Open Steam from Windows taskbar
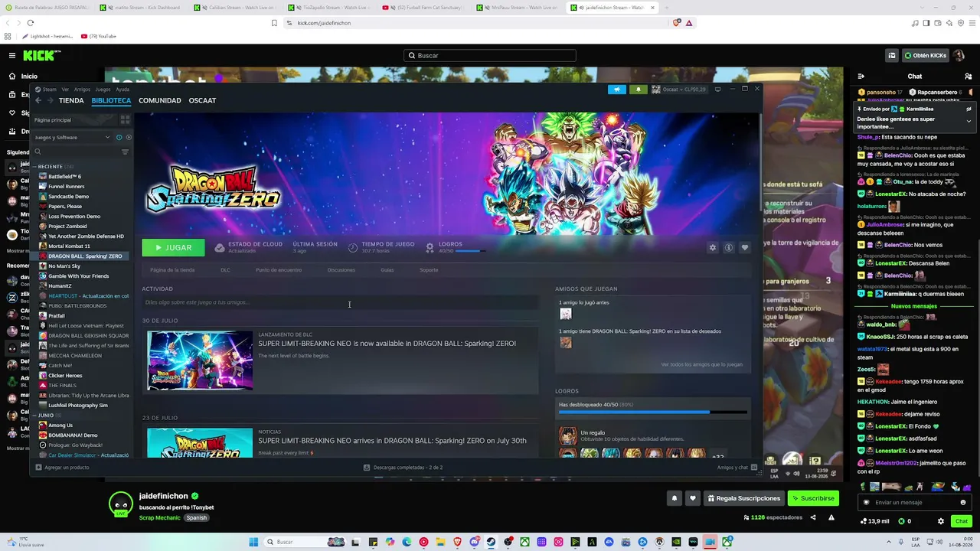Viewport: 980px width, 551px height. coord(491,542)
